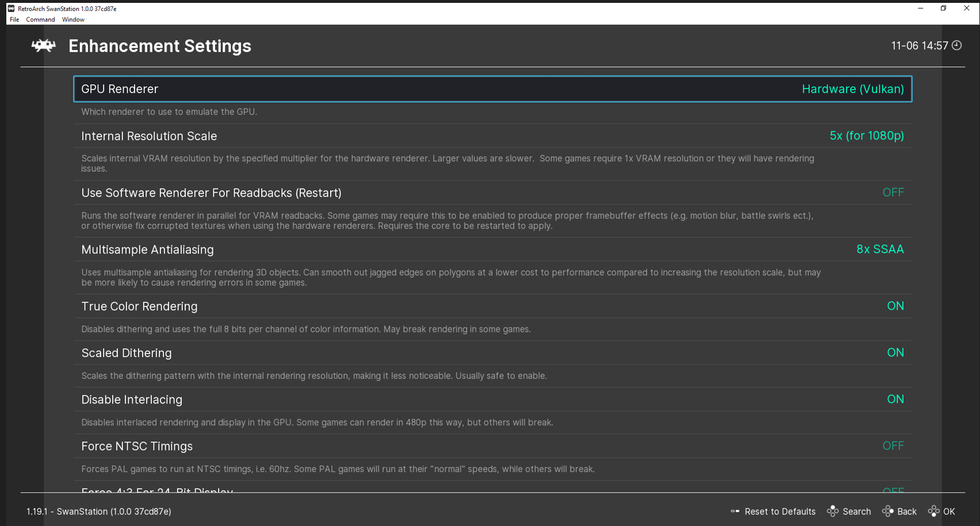This screenshot has height=526, width=980.
Task: Close the RetroArch window
Action: point(967,8)
